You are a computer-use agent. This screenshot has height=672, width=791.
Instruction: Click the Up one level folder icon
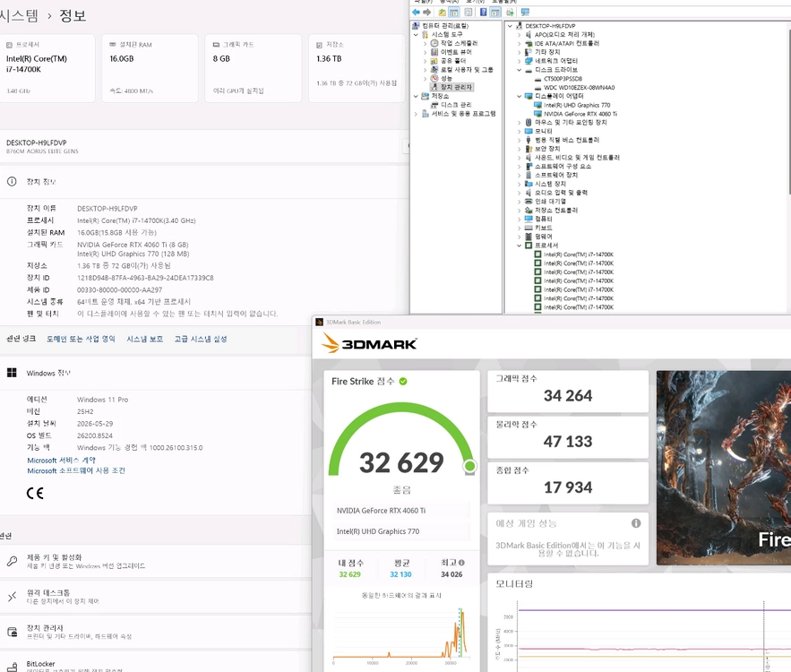(442, 13)
